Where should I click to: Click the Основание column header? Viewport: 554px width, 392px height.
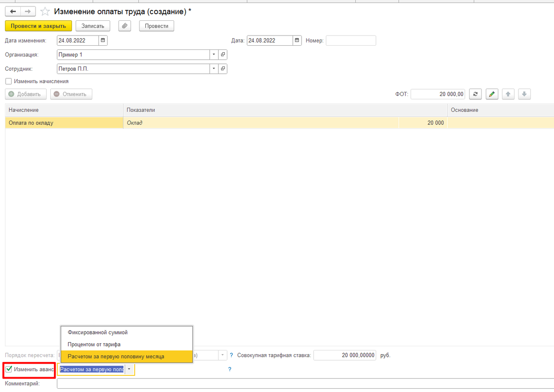pyautogui.click(x=501, y=110)
